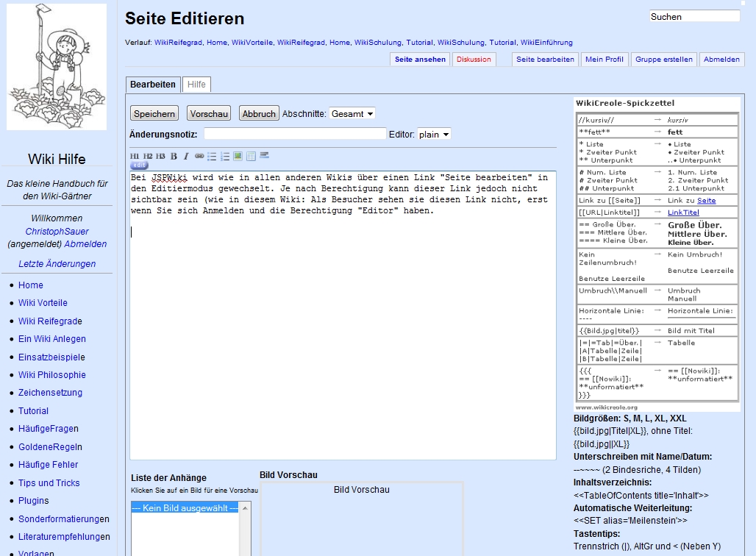
Task: Apply bold formatting with B icon
Action: tap(174, 156)
